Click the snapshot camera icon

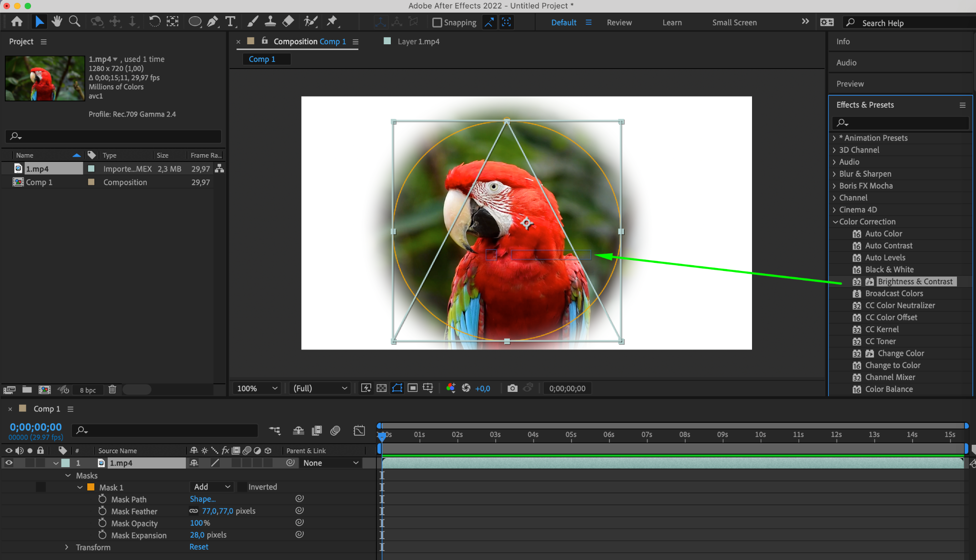[512, 388]
